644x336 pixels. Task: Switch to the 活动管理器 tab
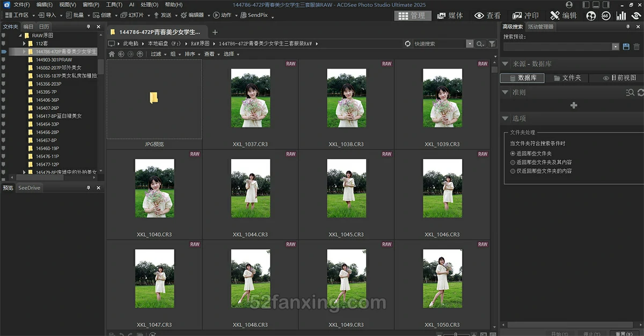coord(540,26)
